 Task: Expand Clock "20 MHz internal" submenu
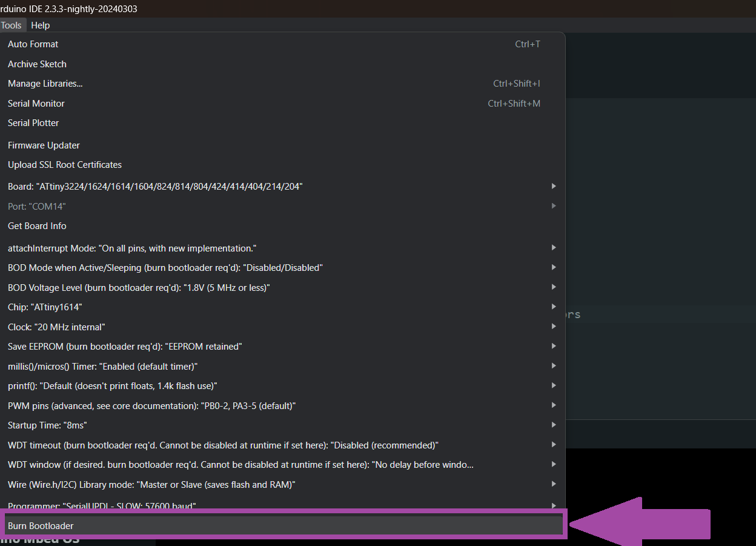[x=553, y=327]
